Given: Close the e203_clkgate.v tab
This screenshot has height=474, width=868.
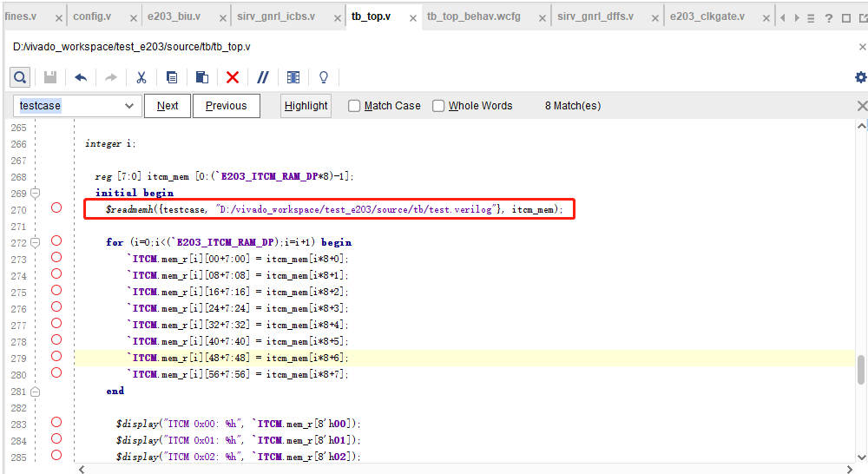Looking at the screenshot, I should coord(766,18).
